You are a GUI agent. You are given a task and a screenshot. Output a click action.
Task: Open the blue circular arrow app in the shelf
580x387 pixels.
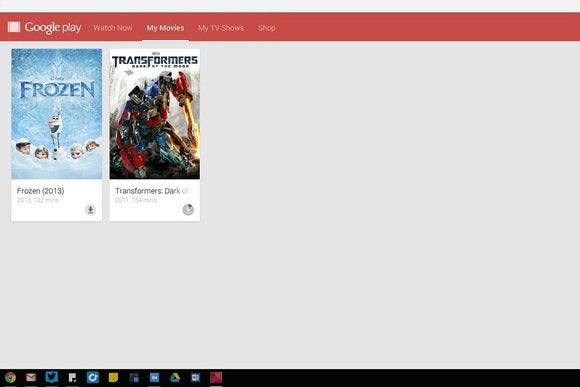click(92, 377)
